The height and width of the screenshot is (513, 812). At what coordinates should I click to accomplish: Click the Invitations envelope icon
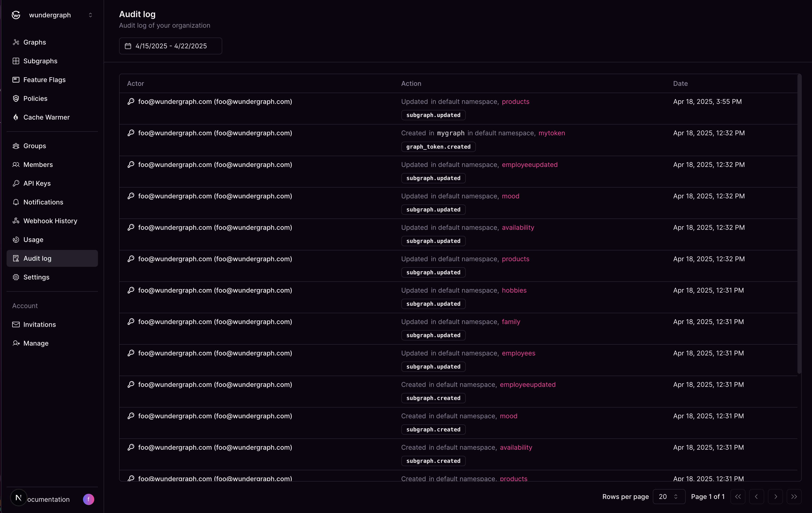(16, 324)
